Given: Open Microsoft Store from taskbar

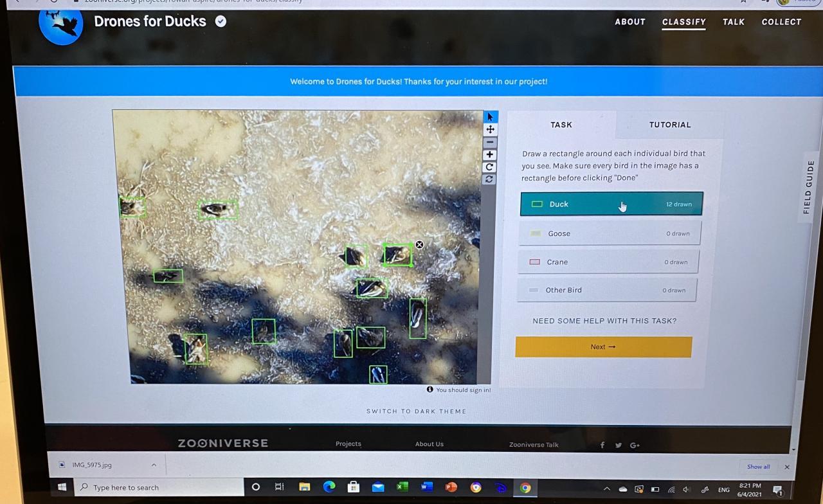Looking at the screenshot, I should [353, 487].
